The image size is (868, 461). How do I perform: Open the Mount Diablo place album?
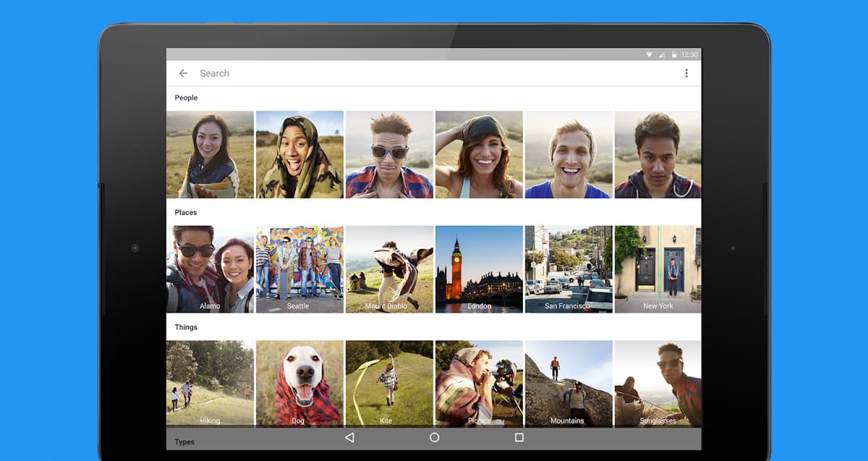389,269
